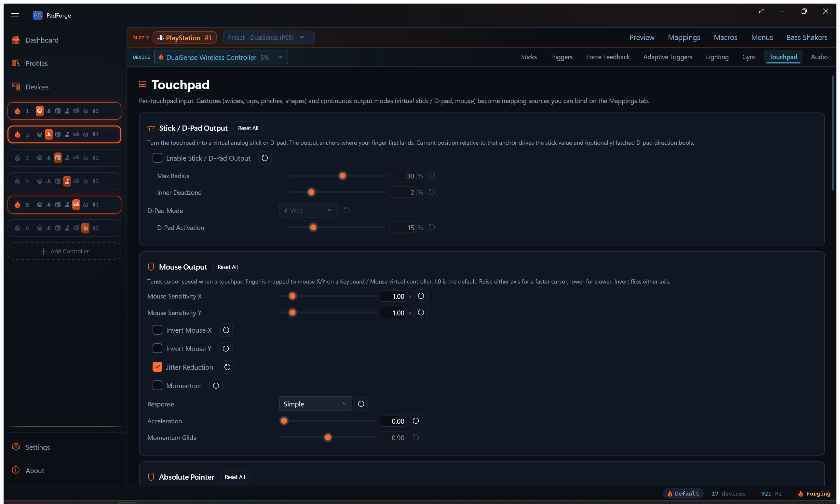Reset the Mouse Sensitivity X value

(421, 296)
